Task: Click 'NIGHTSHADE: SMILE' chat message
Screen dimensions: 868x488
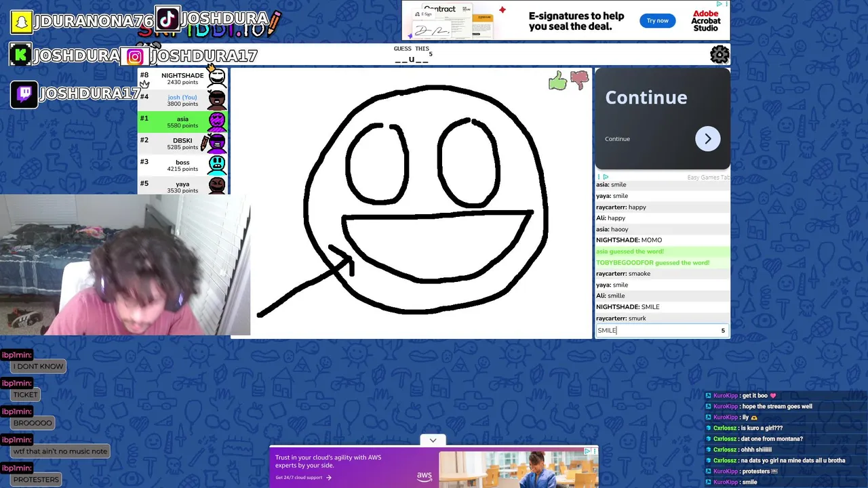Action: [663, 307]
